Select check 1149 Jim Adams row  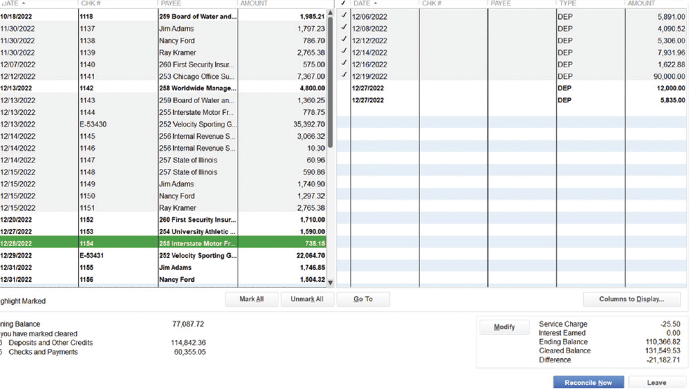point(163,184)
